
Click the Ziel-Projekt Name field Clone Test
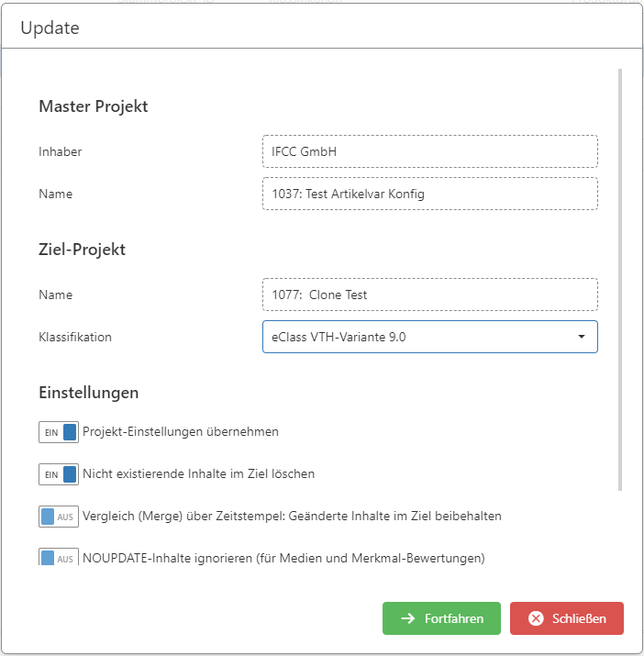430,295
